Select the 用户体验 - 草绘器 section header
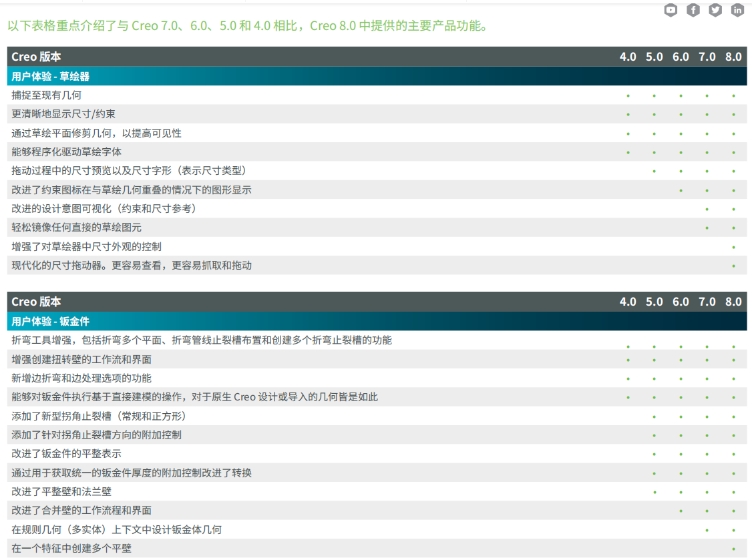 tap(51, 76)
